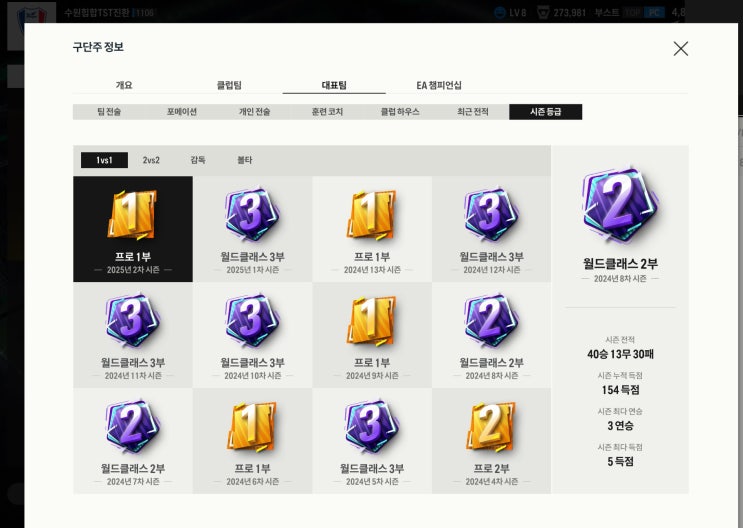Click the 구단주 정보 dialog title
Image resolution: width=743 pixels, height=528 pixels.
coord(98,47)
